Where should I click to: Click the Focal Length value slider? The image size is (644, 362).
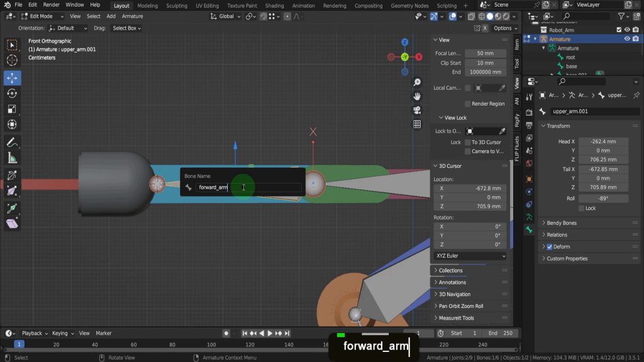(485, 53)
